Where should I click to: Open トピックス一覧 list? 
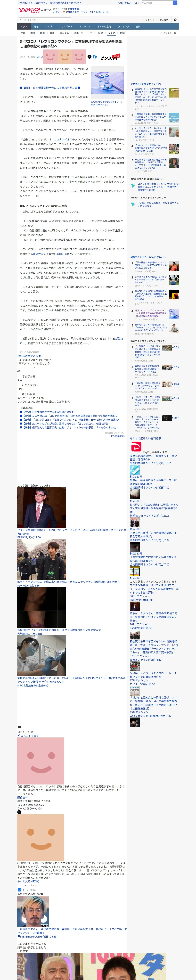click(168, 33)
